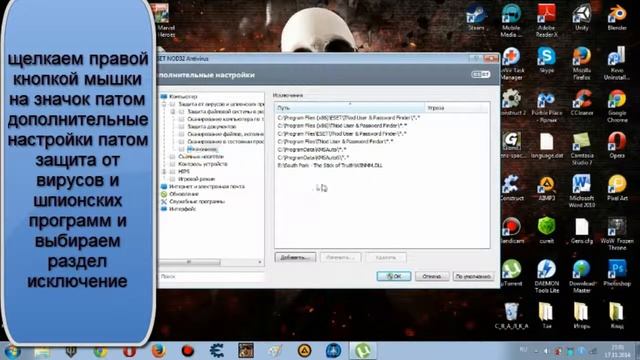Image resolution: width=640 pixels, height=360 pixels.
Task: Click the Поиск search field
Action: coord(211,276)
